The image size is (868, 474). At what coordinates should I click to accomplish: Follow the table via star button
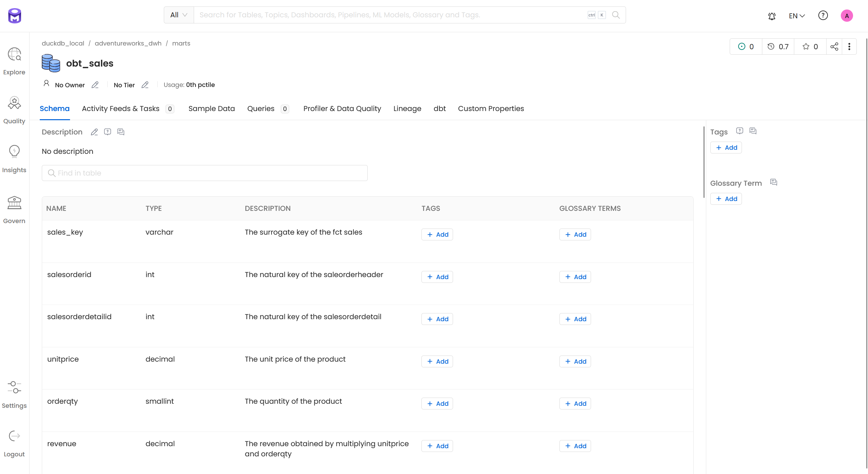click(x=810, y=47)
